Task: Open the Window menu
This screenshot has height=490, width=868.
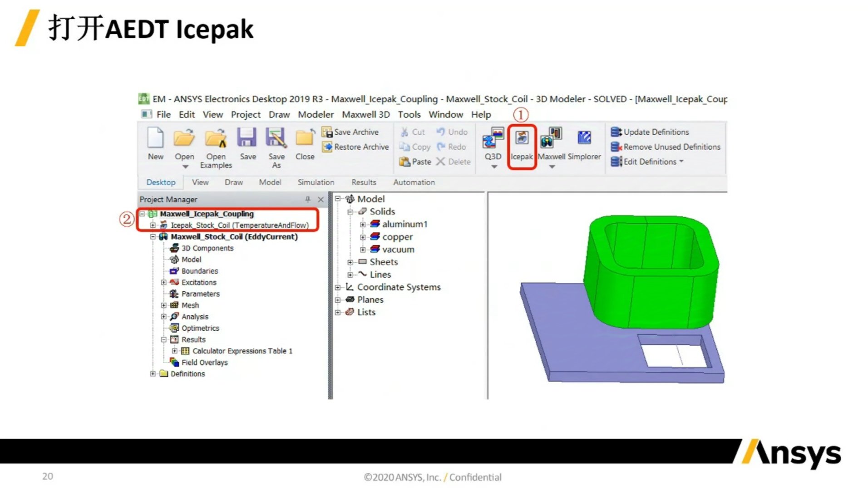Action: [x=446, y=115]
